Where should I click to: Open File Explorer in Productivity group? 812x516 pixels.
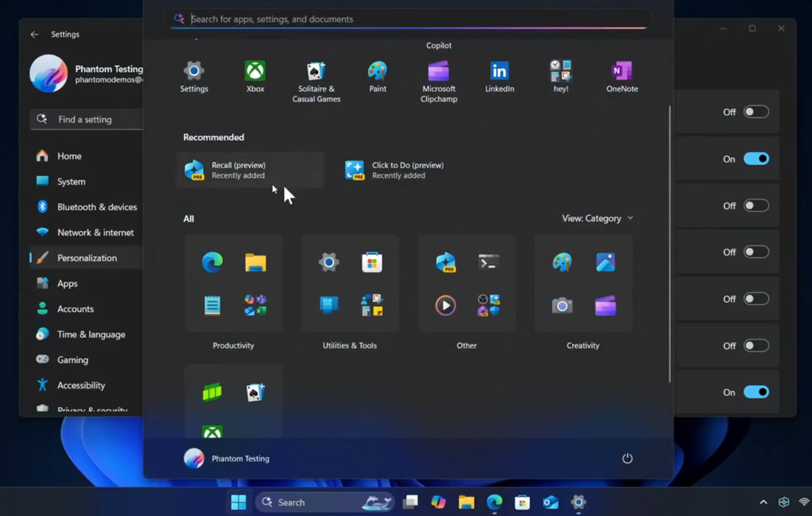pyautogui.click(x=255, y=262)
